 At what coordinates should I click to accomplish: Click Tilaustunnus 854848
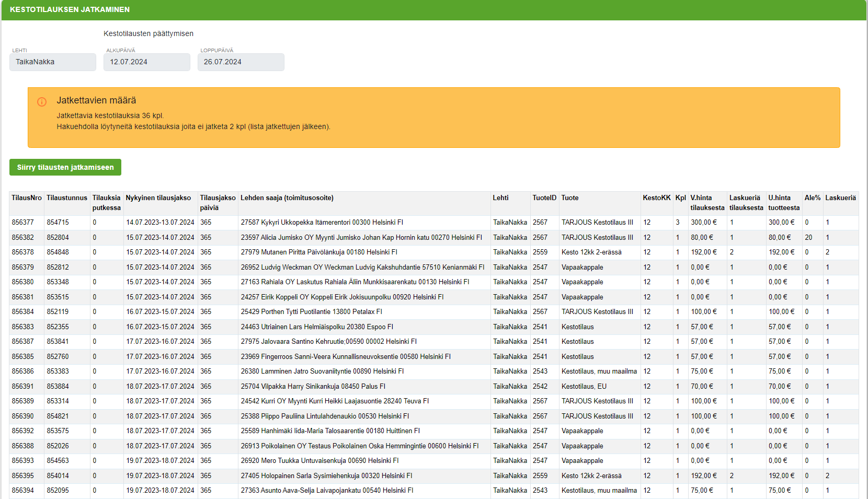point(58,252)
